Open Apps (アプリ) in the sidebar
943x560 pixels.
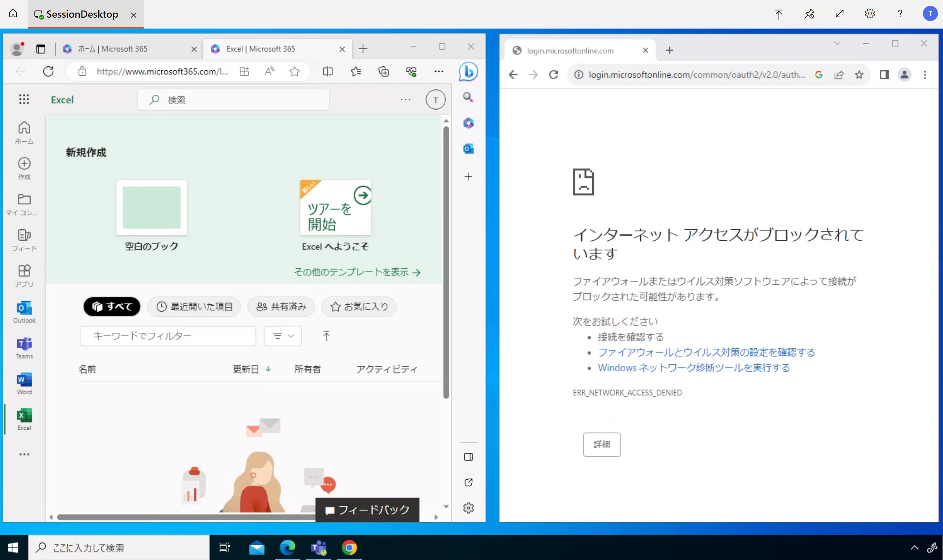(x=24, y=276)
